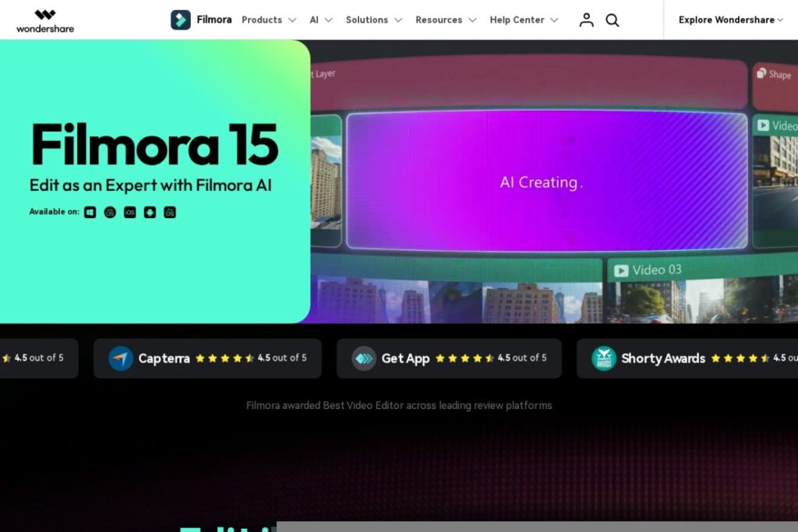Click 'Filmora awarded Best Video Editor' caption
The width and height of the screenshot is (798, 532).
pos(399,405)
